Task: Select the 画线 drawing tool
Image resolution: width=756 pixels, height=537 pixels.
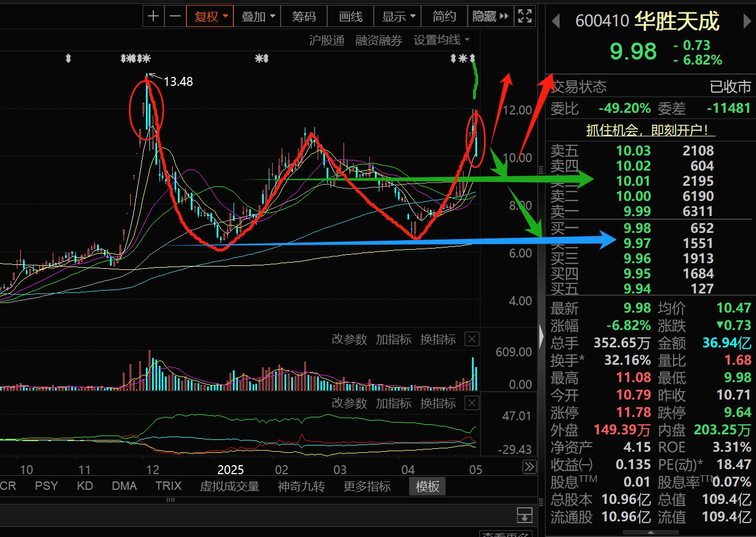Action: [x=351, y=16]
